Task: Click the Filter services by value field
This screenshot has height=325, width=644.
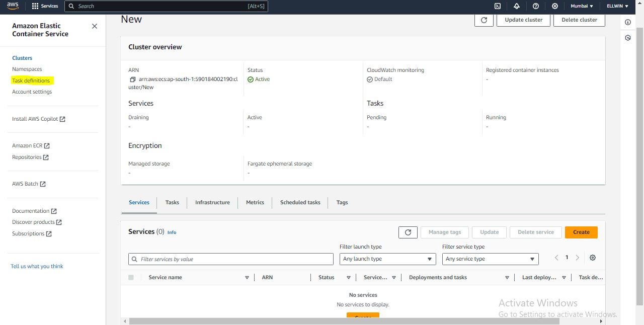Action: pos(231,259)
